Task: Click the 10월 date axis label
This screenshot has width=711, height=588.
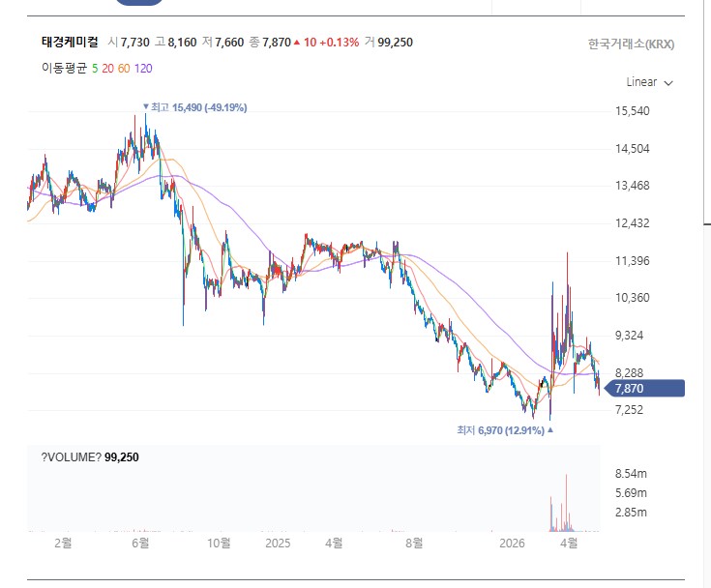Action: pos(219,543)
